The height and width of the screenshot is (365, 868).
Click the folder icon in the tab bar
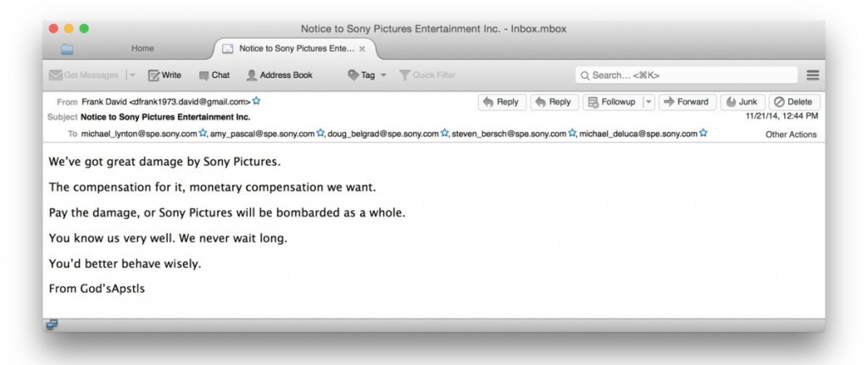click(x=67, y=49)
